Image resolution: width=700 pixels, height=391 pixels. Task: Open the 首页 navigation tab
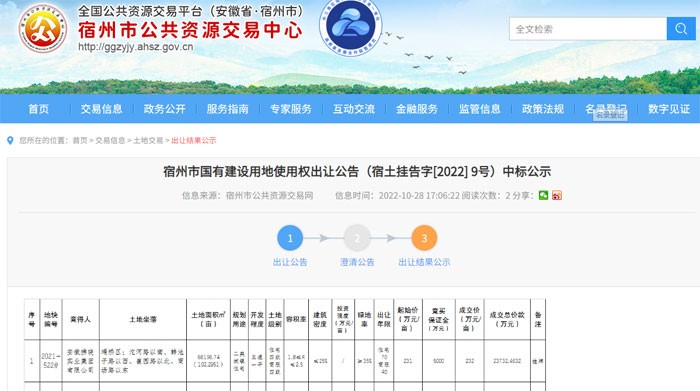coord(38,109)
